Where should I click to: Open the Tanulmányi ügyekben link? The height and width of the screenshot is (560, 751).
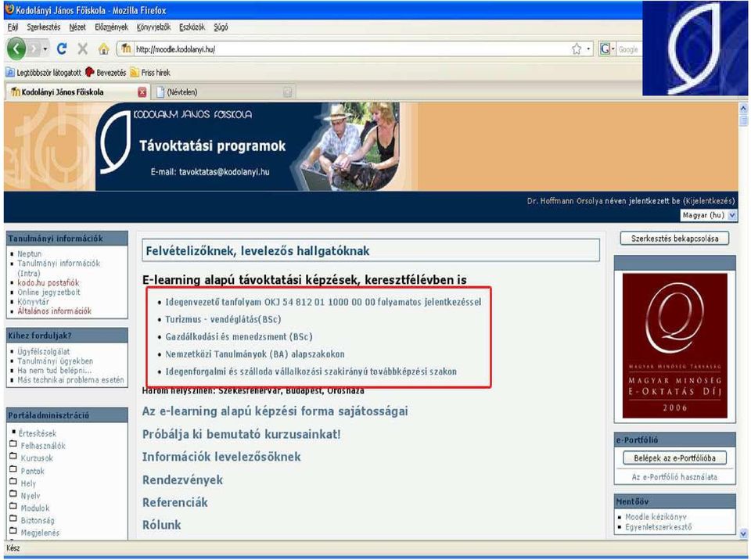(x=55, y=361)
